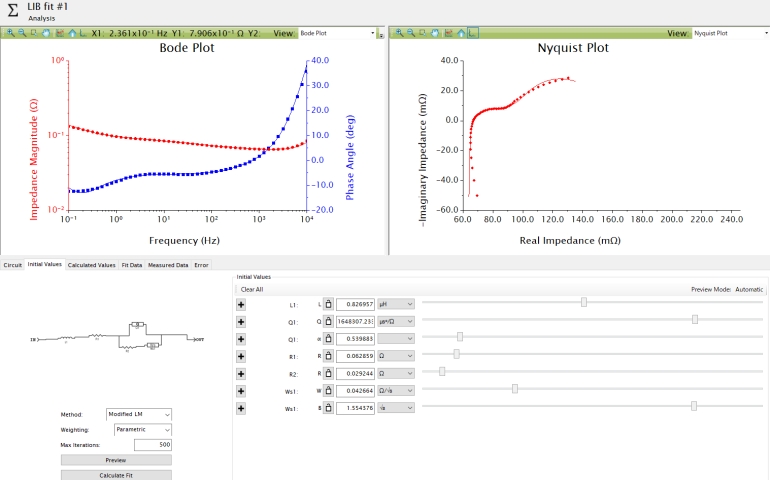Click the plus button beside L1 row

[241, 303]
